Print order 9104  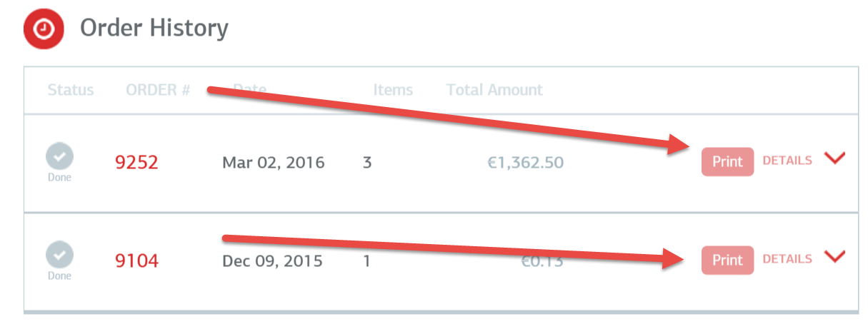(727, 260)
